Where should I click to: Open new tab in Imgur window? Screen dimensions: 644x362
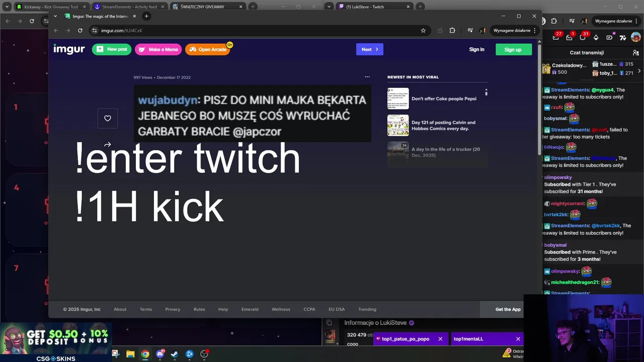pyautogui.click(x=146, y=16)
